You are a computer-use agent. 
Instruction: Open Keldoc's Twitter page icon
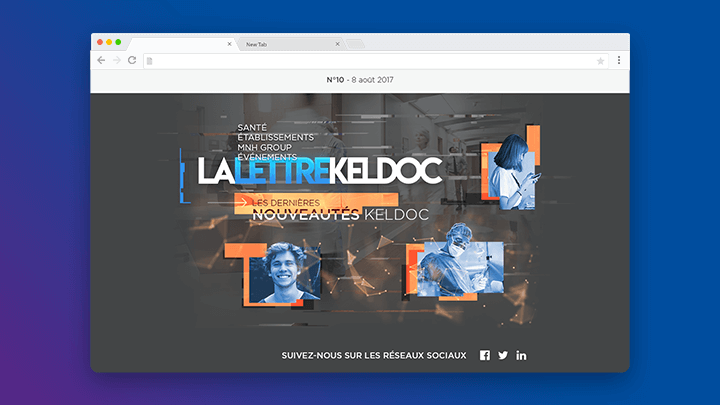pos(503,355)
